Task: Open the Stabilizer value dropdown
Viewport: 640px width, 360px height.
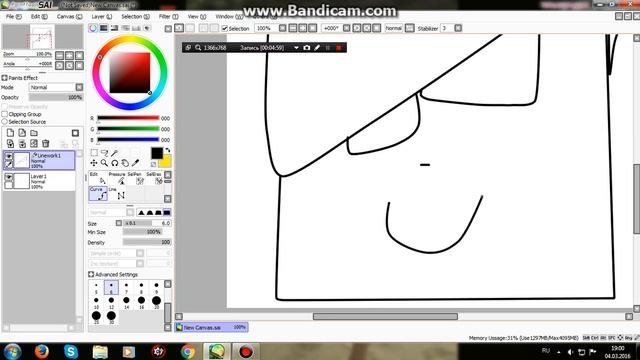Action: click(458, 28)
